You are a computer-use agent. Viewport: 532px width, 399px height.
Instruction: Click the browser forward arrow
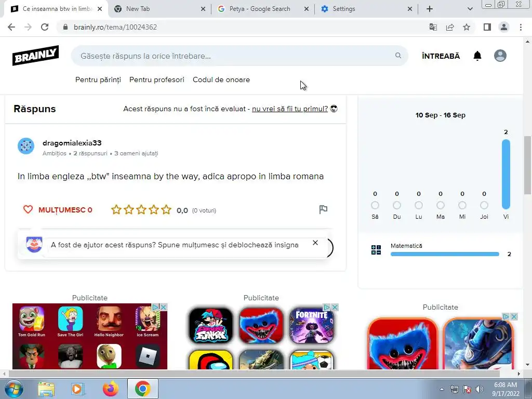[x=28, y=27]
